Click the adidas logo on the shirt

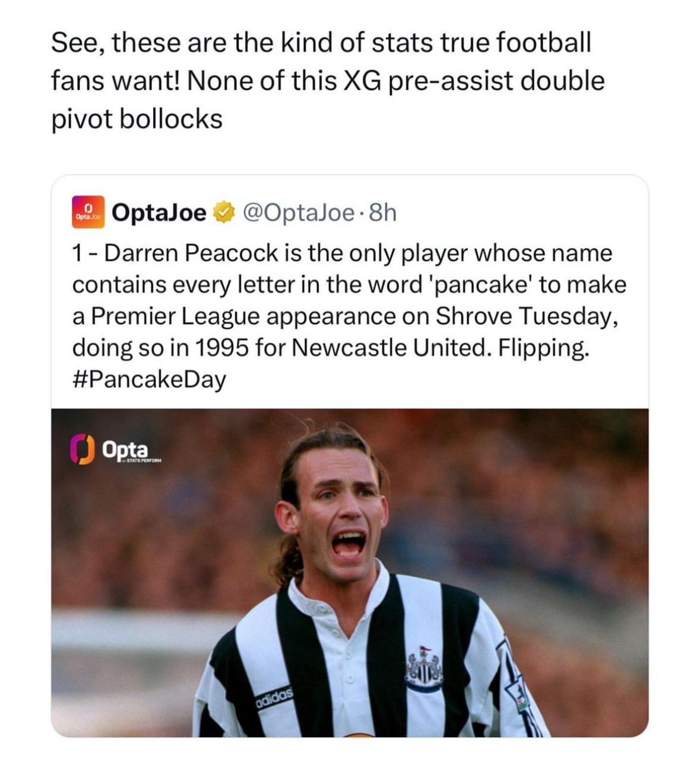(275, 697)
